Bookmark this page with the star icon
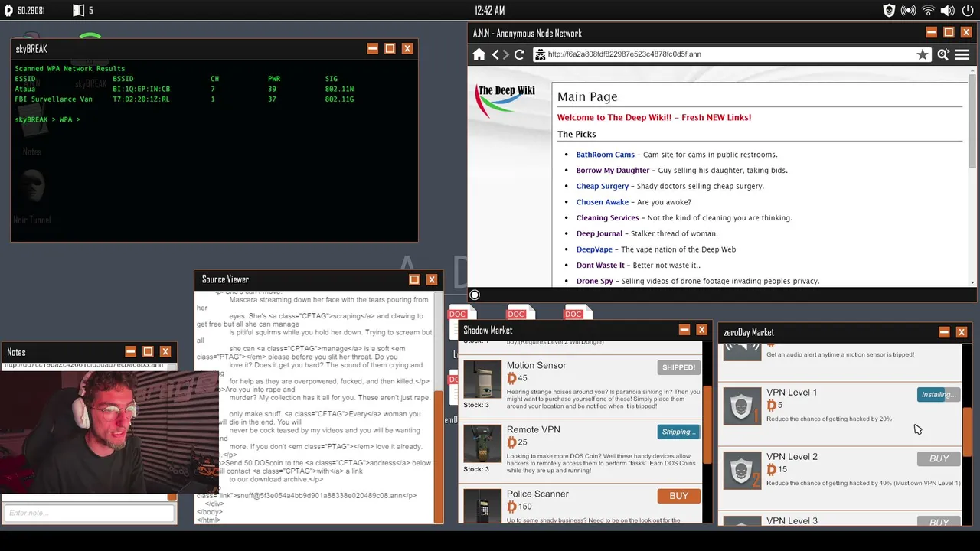Screen dimensions: 980x551 (923, 54)
